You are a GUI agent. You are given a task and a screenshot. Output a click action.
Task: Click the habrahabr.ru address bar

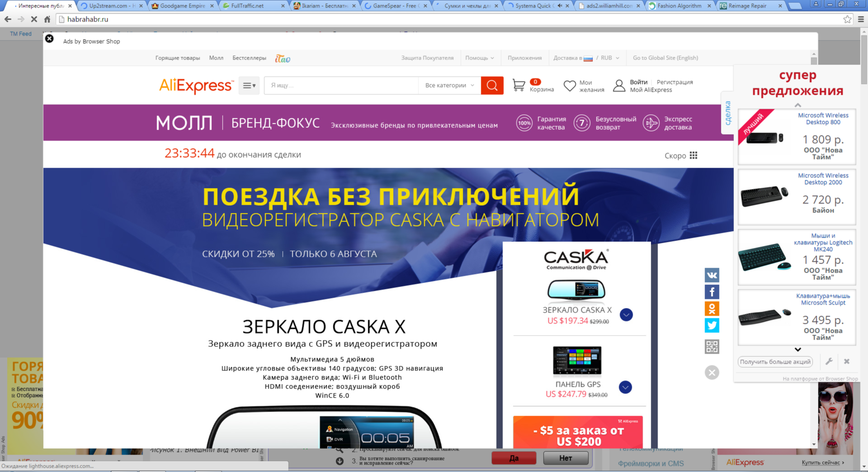coord(449,19)
